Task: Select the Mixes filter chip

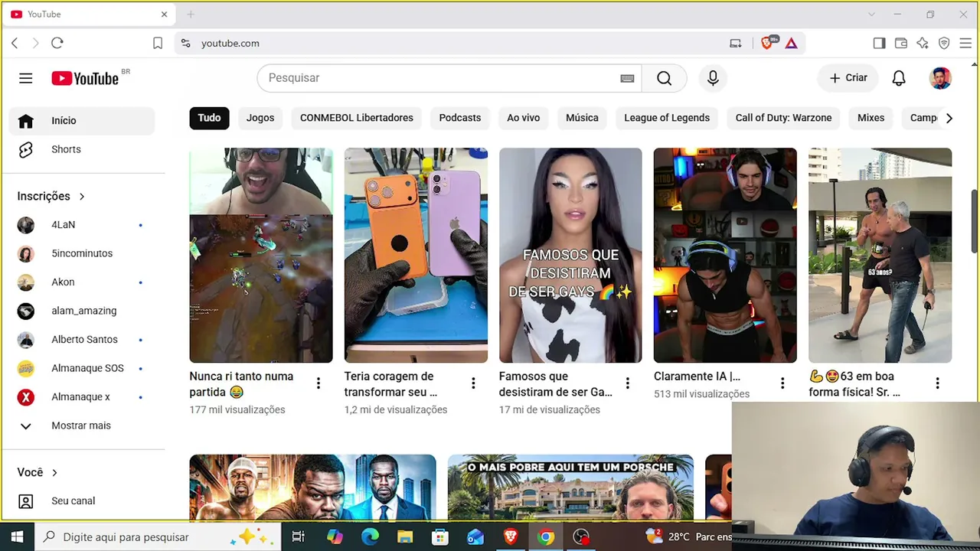Action: 871,118
